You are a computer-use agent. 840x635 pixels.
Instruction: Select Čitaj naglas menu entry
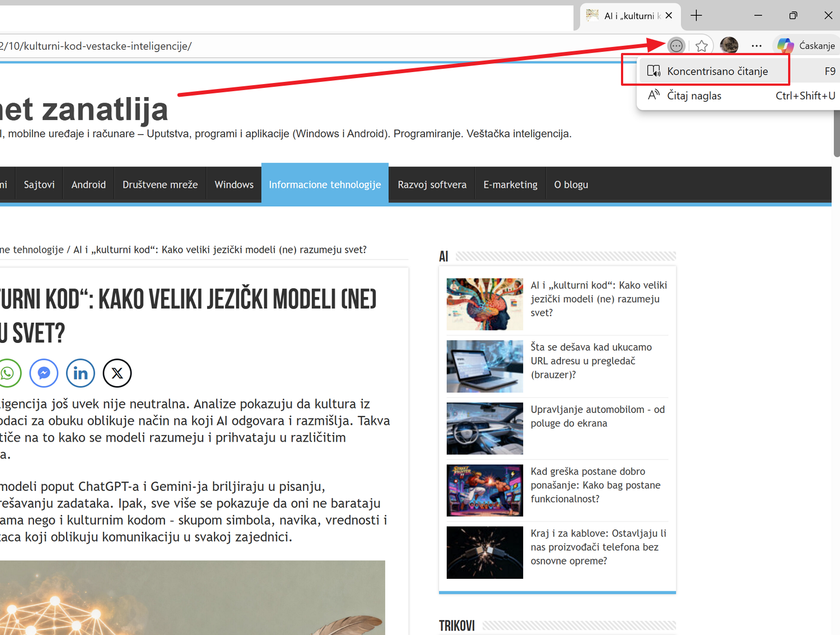point(694,96)
